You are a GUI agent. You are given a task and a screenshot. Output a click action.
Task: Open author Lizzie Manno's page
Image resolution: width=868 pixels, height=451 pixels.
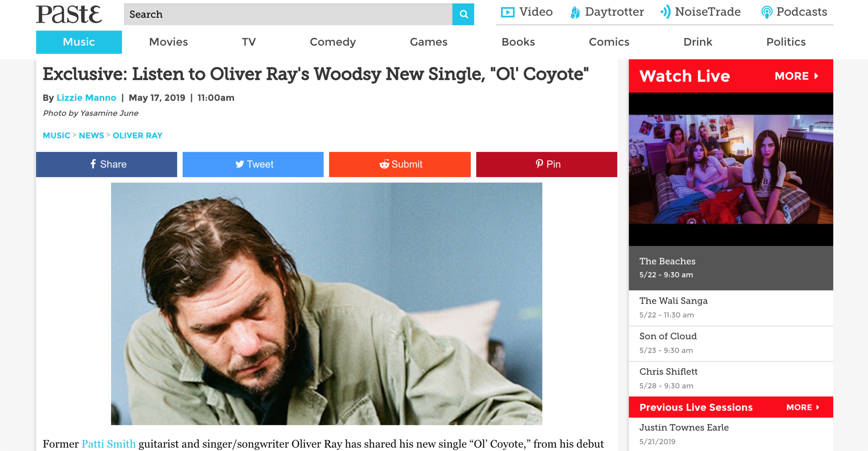(86, 98)
